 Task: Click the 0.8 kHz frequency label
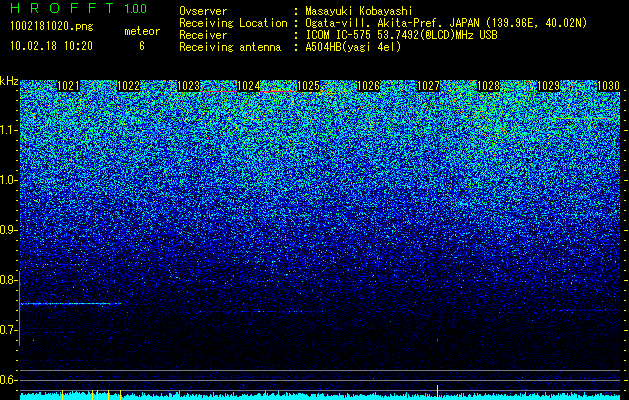9,280
